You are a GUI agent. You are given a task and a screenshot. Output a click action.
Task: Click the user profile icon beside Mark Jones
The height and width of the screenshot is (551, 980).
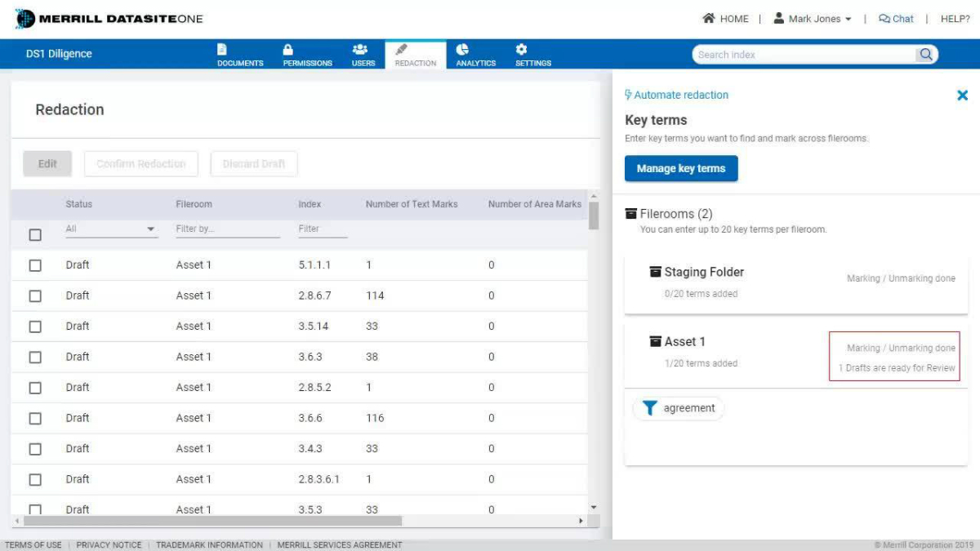779,18
